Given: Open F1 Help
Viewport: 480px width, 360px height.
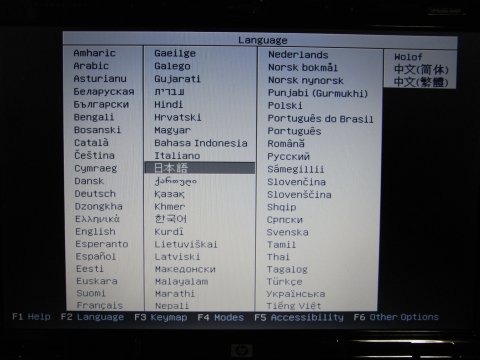Looking at the screenshot, I should [x=31, y=316].
